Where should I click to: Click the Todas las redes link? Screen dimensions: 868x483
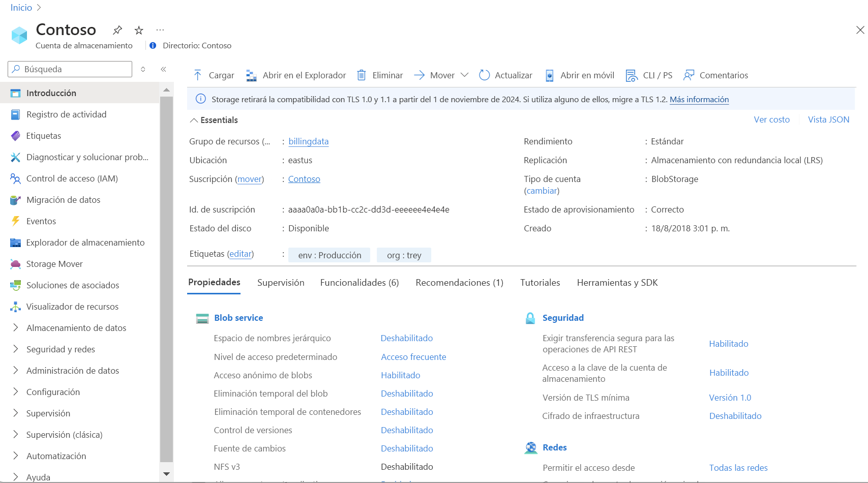click(x=738, y=468)
